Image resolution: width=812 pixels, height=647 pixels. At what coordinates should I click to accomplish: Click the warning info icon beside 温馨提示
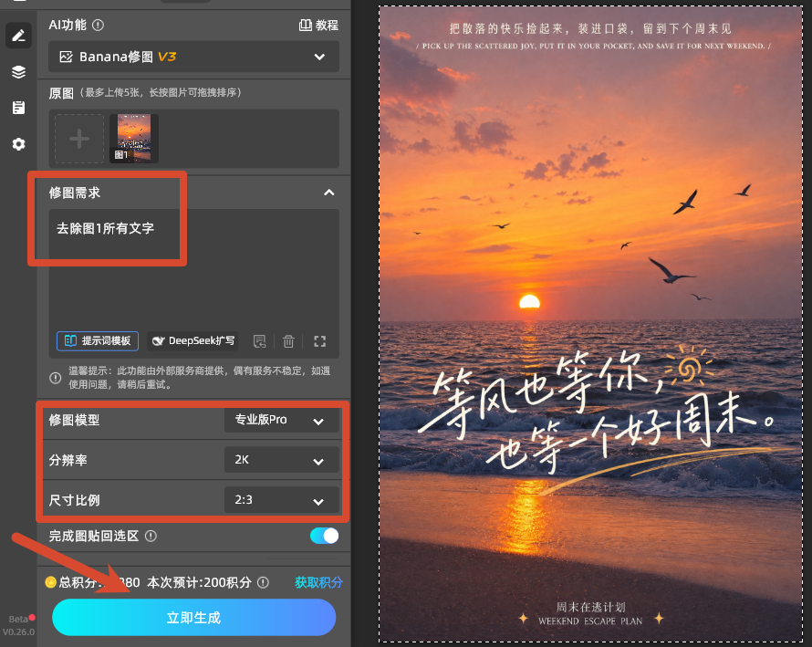[x=56, y=378]
